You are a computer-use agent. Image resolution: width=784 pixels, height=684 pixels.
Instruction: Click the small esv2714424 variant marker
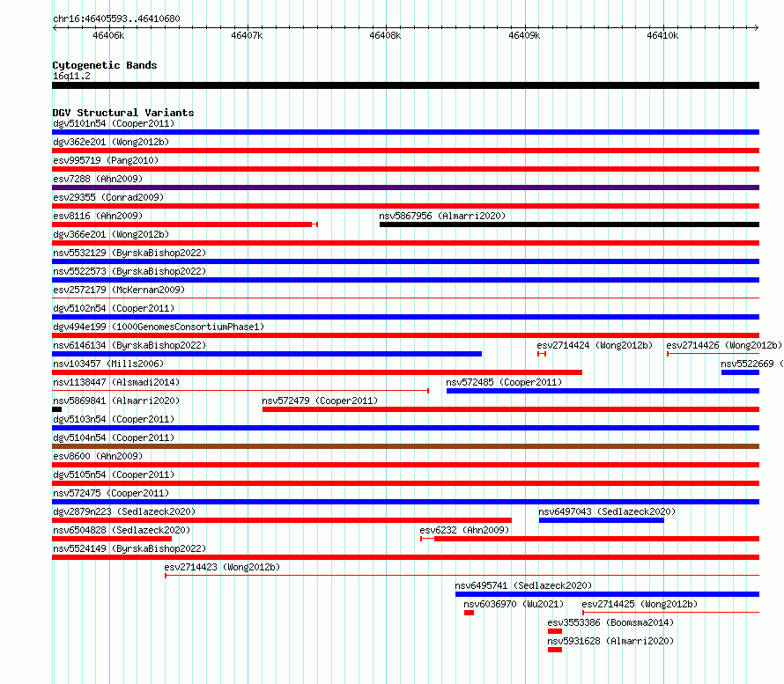tap(542, 354)
